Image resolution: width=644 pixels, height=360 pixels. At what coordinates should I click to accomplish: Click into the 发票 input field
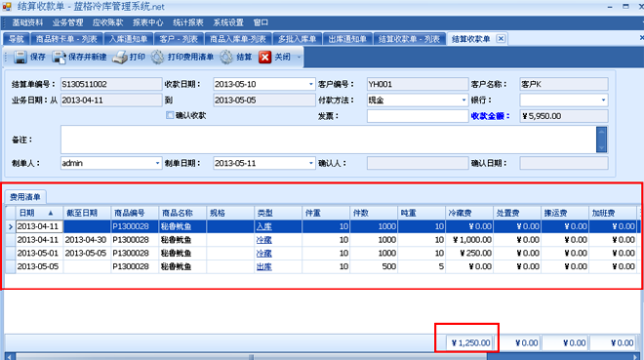418,116
